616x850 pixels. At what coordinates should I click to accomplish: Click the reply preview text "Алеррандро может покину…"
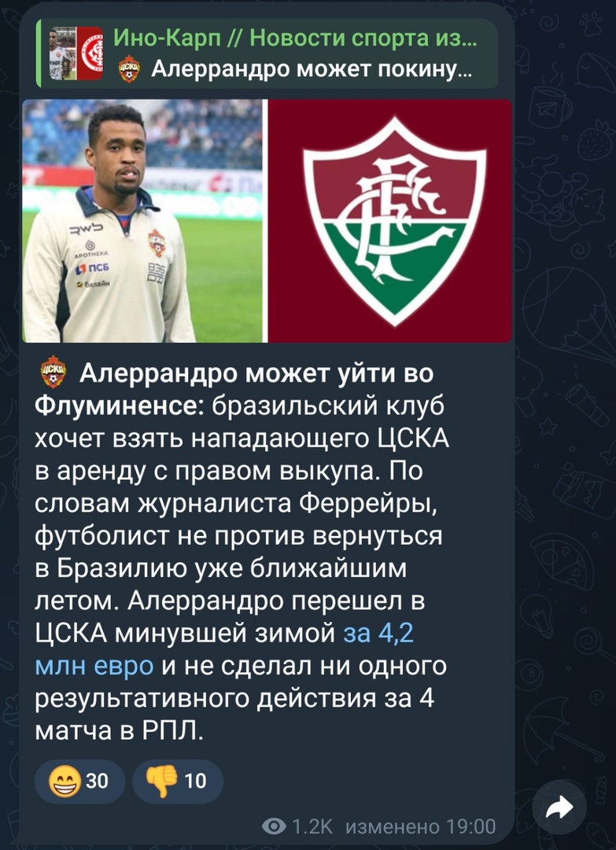(312, 69)
